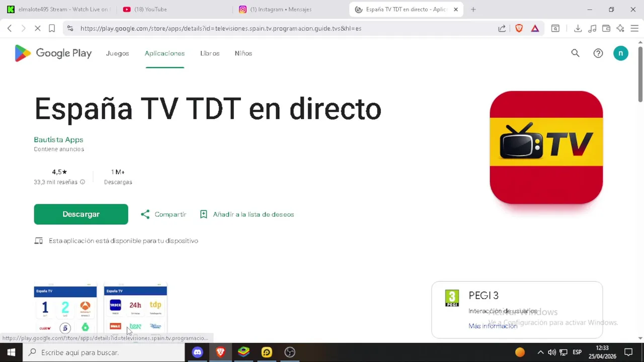644x362 pixels.
Task: Click the share page icon in address bar
Action: 502,29
